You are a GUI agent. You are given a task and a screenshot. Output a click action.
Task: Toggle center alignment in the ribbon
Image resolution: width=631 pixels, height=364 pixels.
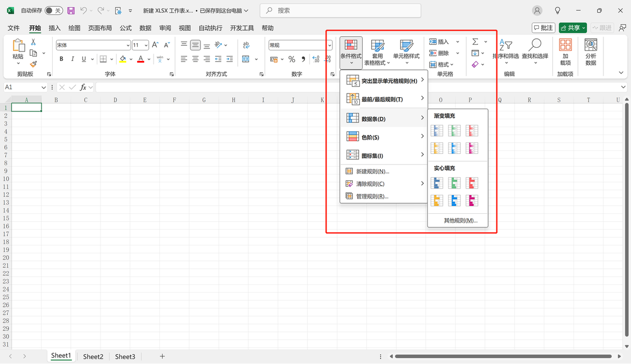[x=196, y=59]
